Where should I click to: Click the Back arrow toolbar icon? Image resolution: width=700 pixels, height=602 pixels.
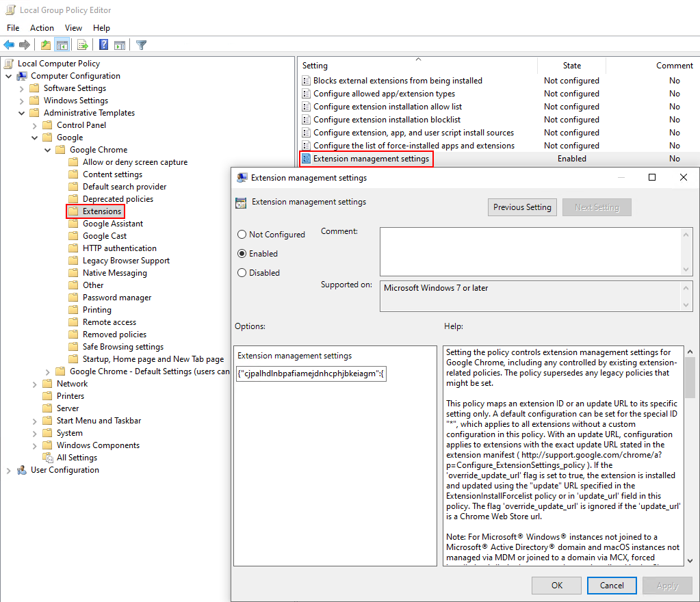pyautogui.click(x=9, y=44)
